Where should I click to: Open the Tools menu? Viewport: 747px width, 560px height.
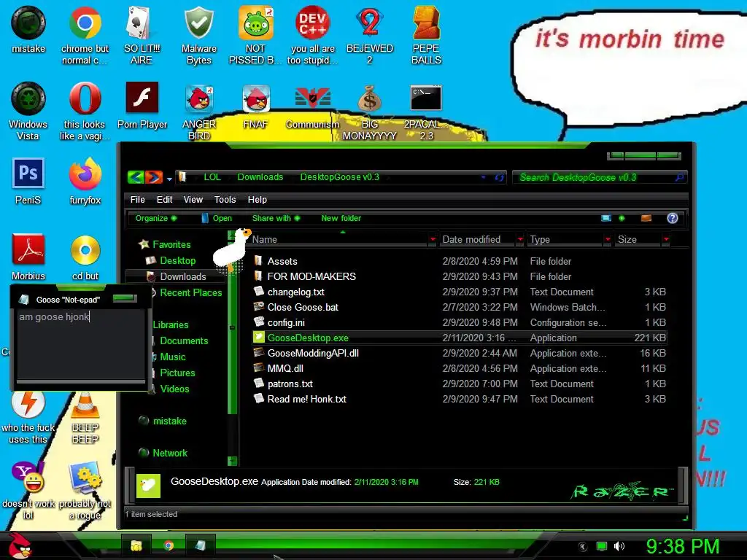click(x=225, y=200)
